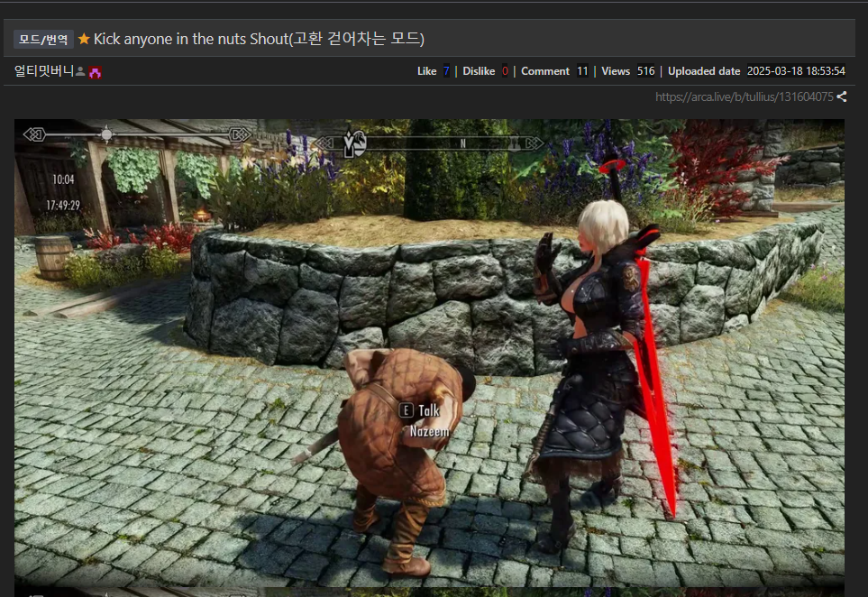This screenshot has width=868, height=597.
Task: Open the arca.live/b/tullius/131604075 link
Action: click(744, 96)
